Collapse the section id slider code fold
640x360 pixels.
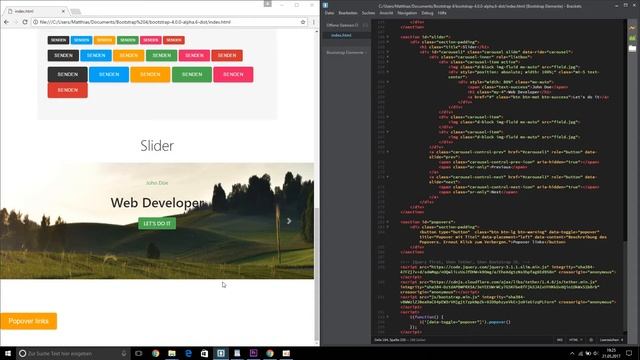388,37
